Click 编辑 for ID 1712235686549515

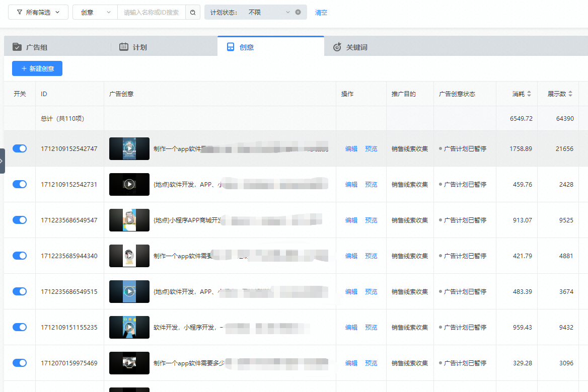click(x=351, y=291)
